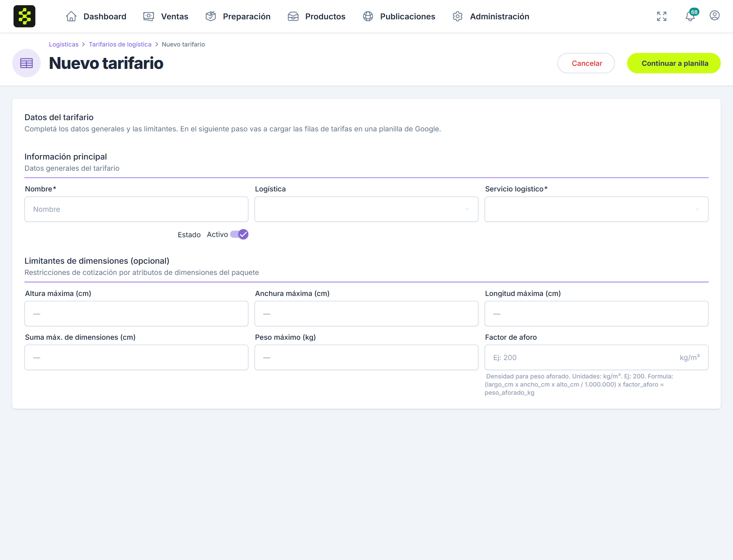Open the Servicio logístico dropdown
733x560 pixels.
pyautogui.click(x=596, y=209)
